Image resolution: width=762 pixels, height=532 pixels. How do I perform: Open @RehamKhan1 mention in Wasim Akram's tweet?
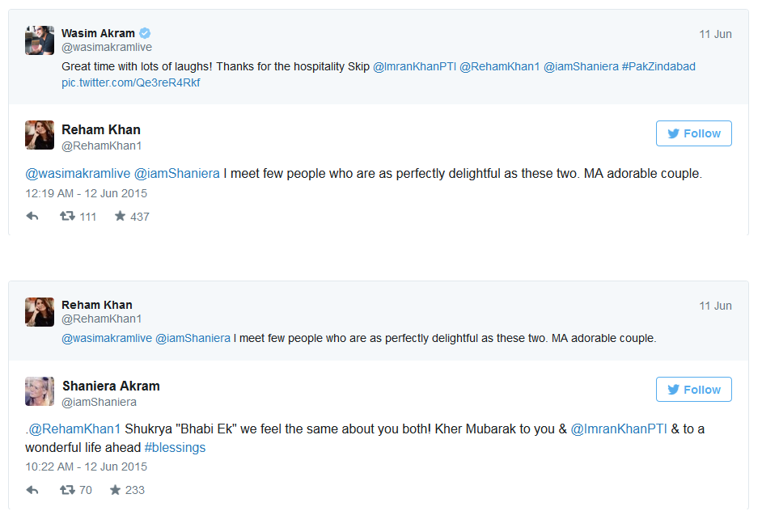[x=499, y=66]
